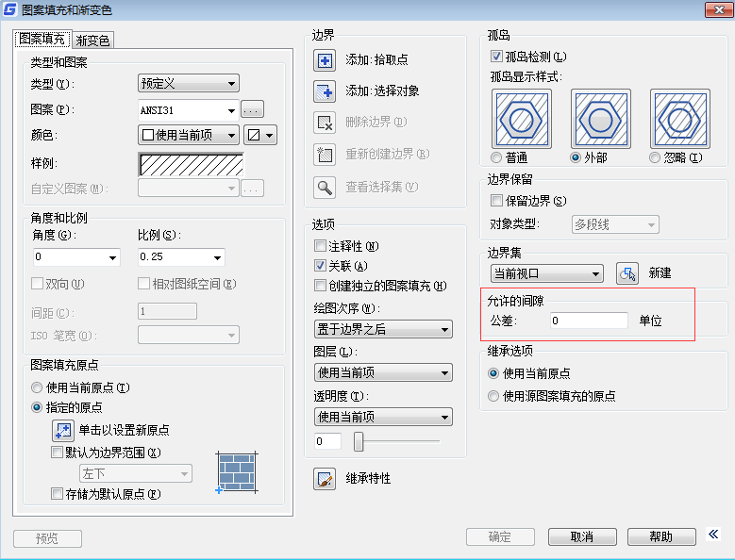This screenshot has height=560, width=735.
Task: Expand the 绘图次序 置于边界之后 dropdown
Action: pos(382,329)
